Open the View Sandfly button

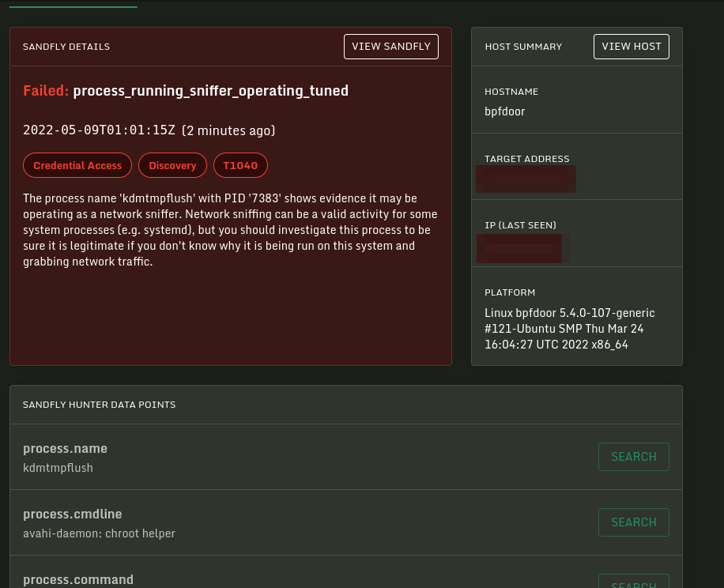coord(390,47)
